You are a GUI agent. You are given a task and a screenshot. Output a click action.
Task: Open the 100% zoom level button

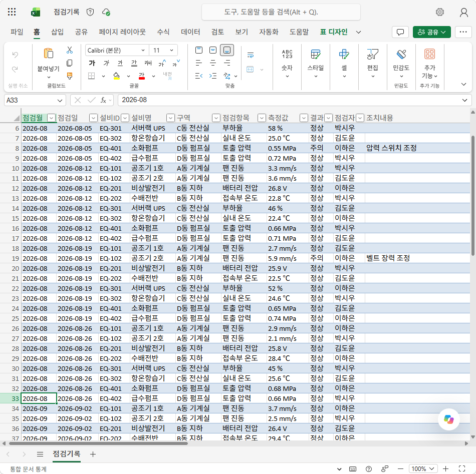coord(423,469)
